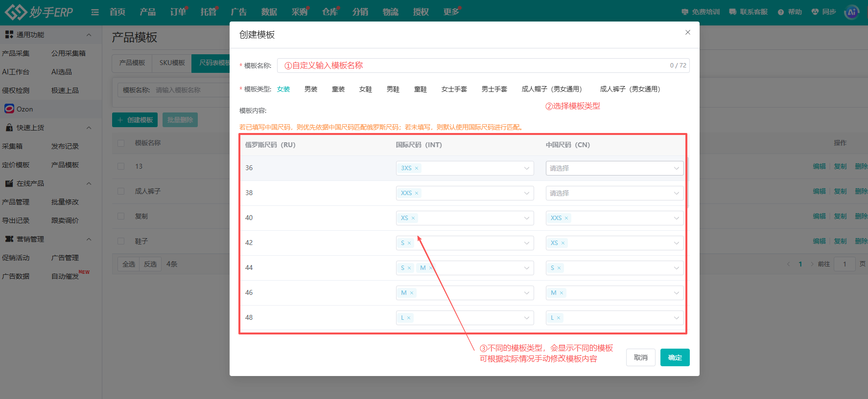Focus the 模板名称 input in the dialog
The height and width of the screenshot is (399, 868).
[483, 66]
